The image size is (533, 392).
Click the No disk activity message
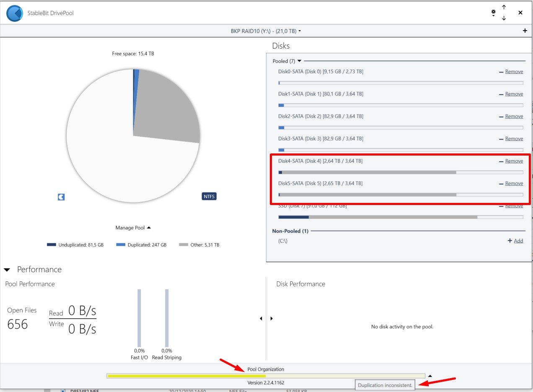[402, 327]
